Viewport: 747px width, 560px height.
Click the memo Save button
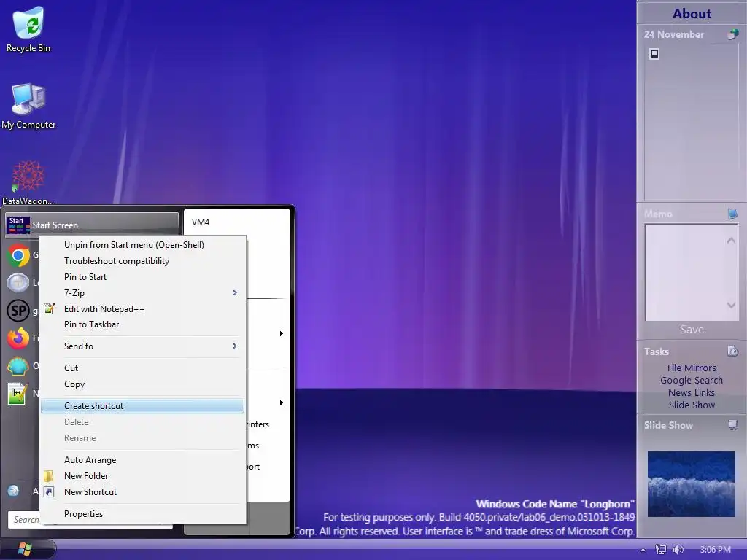[x=692, y=330]
